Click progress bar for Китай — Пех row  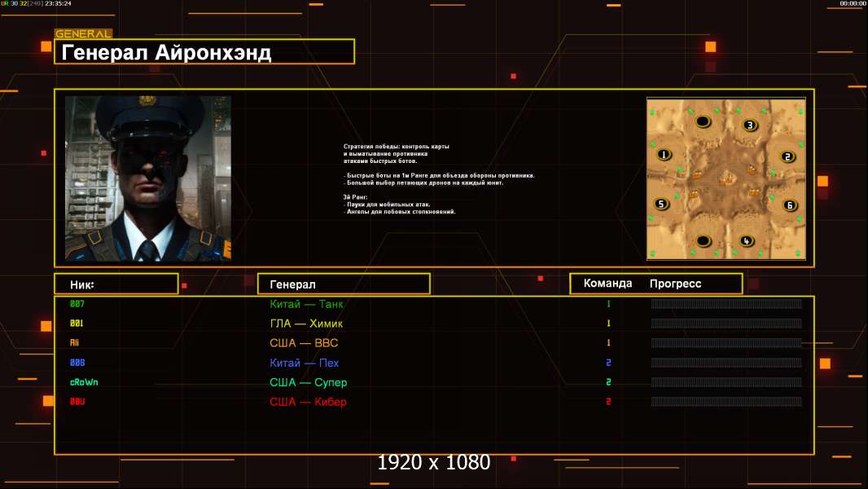[726, 362]
